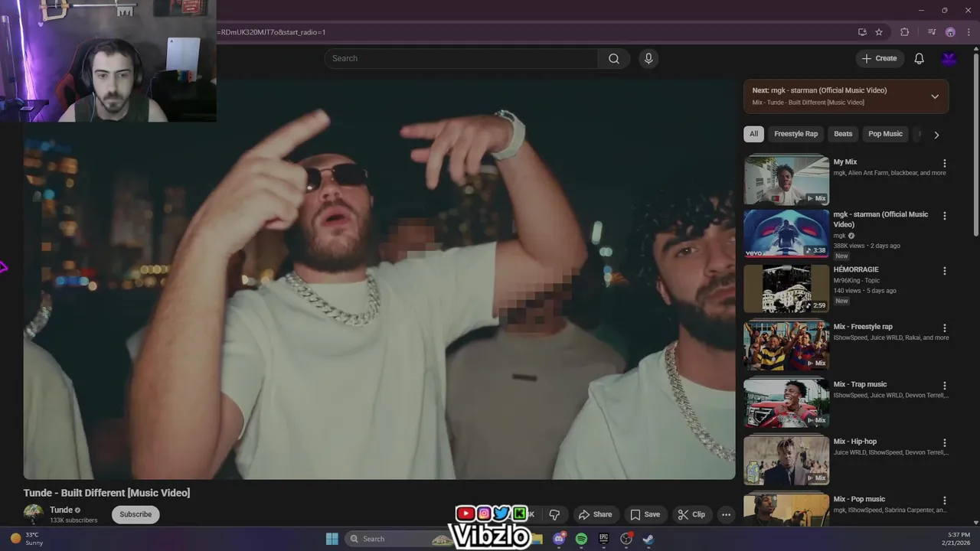This screenshot has height=551, width=980.
Task: Open Discord from the taskbar
Action: [559, 539]
